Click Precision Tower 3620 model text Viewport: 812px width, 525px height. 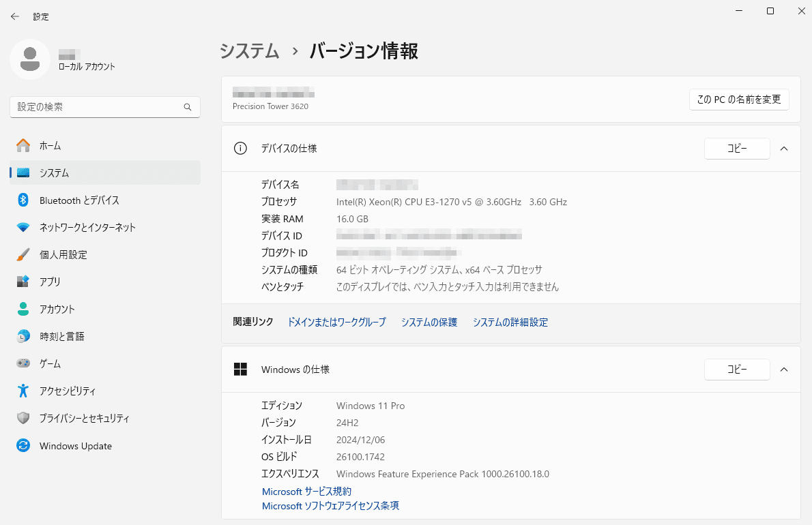(x=270, y=106)
